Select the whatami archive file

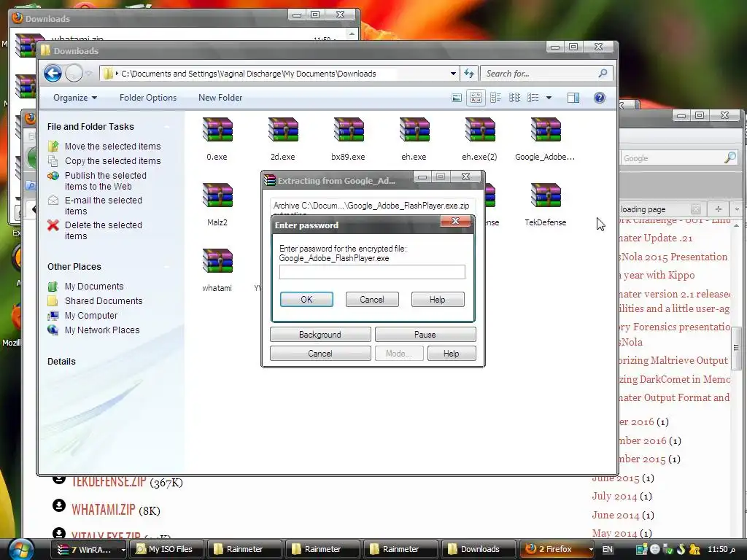click(217, 271)
